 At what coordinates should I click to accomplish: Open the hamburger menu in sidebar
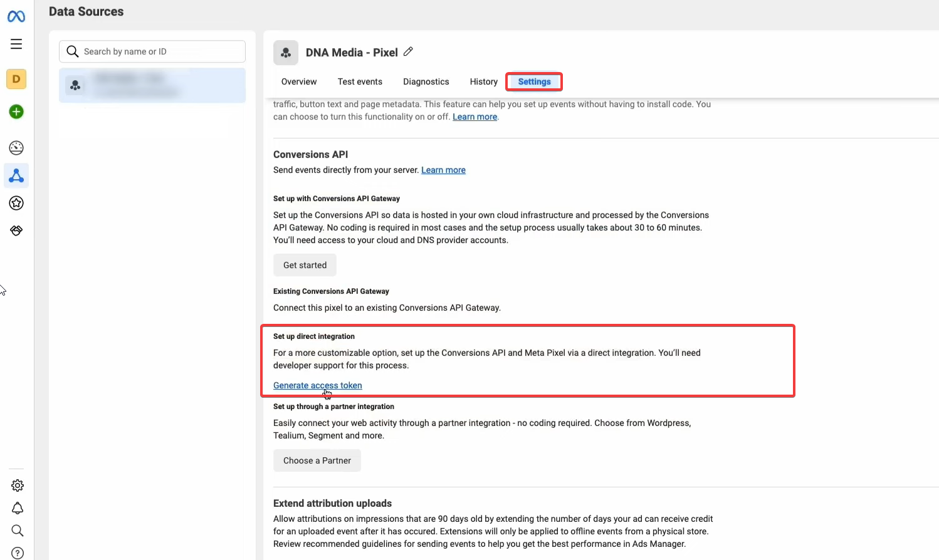(x=16, y=44)
